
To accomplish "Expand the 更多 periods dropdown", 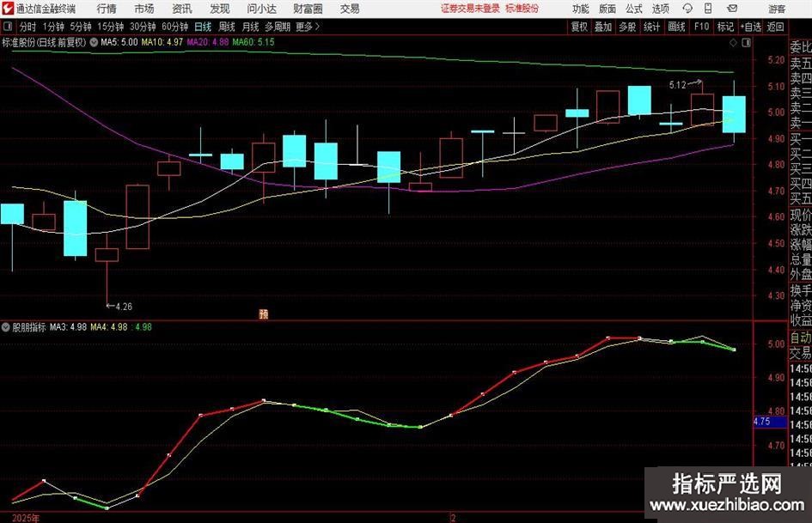I will [308, 27].
